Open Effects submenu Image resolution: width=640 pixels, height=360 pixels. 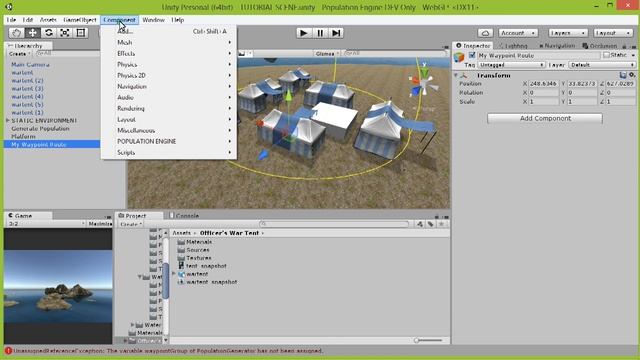[169, 53]
